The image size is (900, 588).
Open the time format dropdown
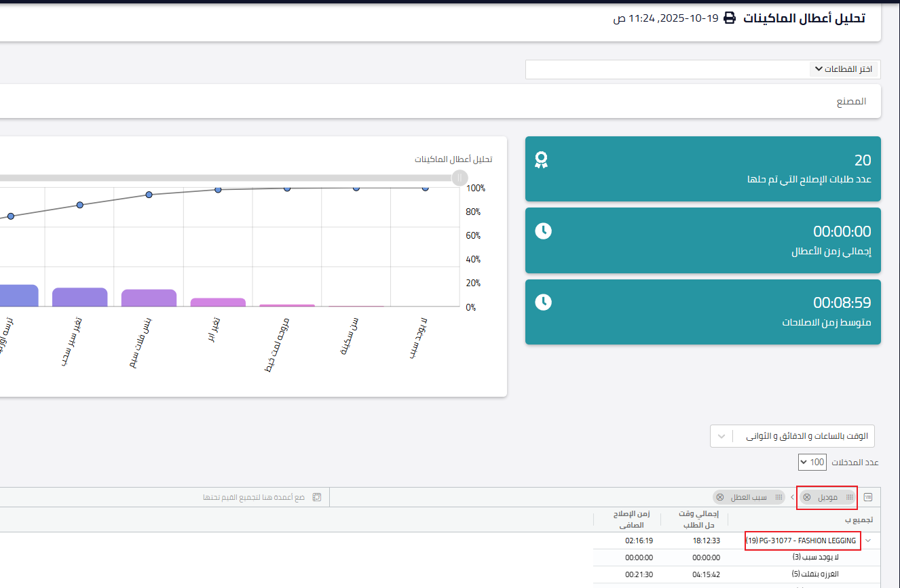point(792,436)
